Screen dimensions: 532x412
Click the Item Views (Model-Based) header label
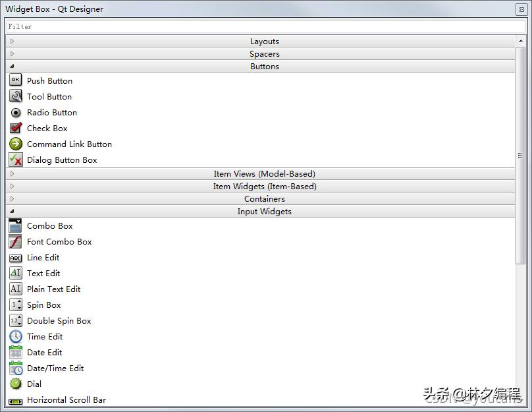(x=265, y=174)
